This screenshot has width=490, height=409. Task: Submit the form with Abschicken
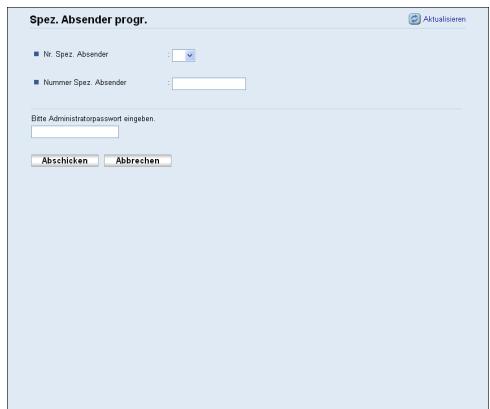click(x=65, y=161)
